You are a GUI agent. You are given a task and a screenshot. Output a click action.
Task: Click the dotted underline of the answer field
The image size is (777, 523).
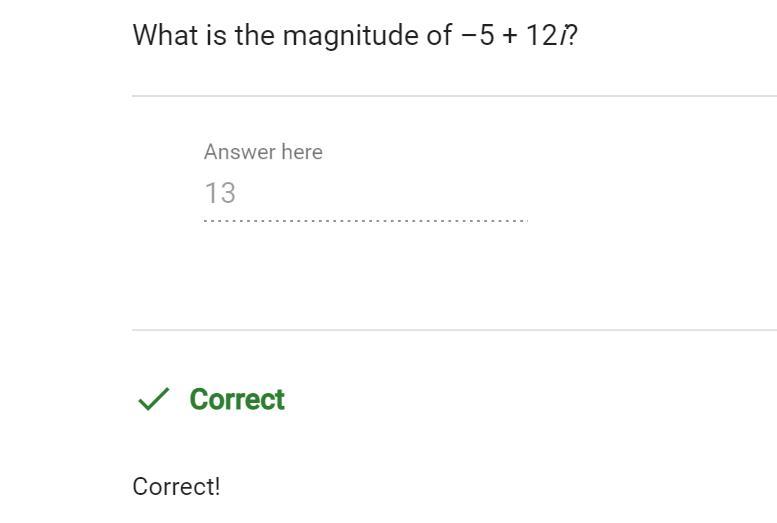click(x=364, y=220)
